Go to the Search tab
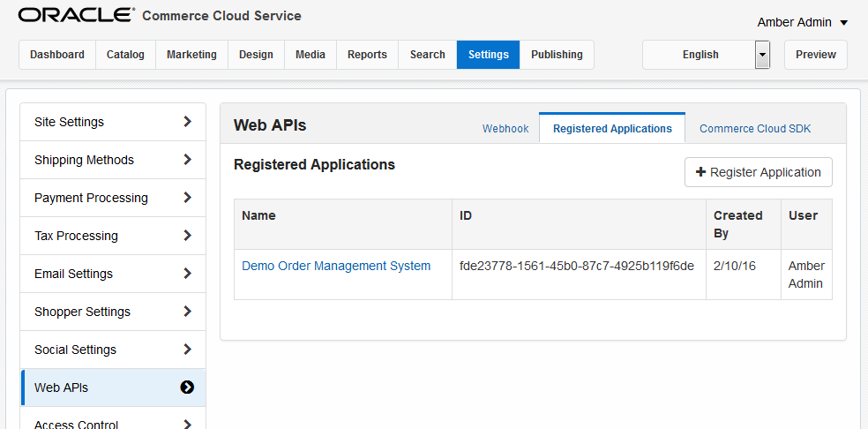Viewport: 868px width, 429px height. pos(427,55)
